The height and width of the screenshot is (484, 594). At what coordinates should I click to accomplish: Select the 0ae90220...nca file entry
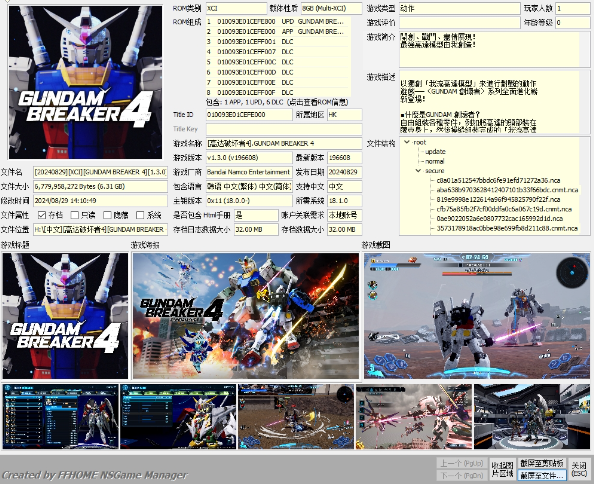[499, 218]
